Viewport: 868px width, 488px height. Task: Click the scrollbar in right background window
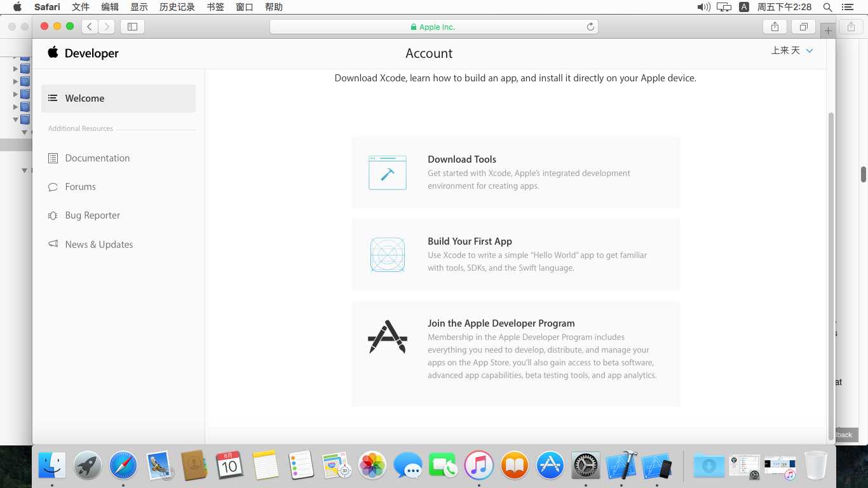(864, 174)
